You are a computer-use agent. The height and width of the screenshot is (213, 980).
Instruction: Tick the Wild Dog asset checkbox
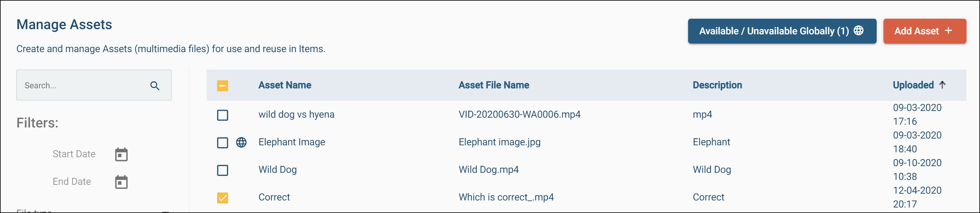pos(223,170)
